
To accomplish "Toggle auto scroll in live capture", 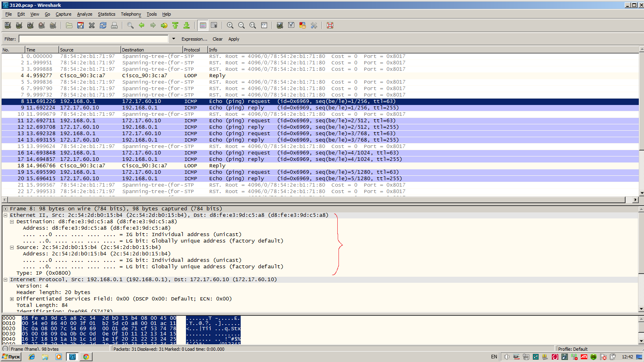I will [x=214, y=25].
